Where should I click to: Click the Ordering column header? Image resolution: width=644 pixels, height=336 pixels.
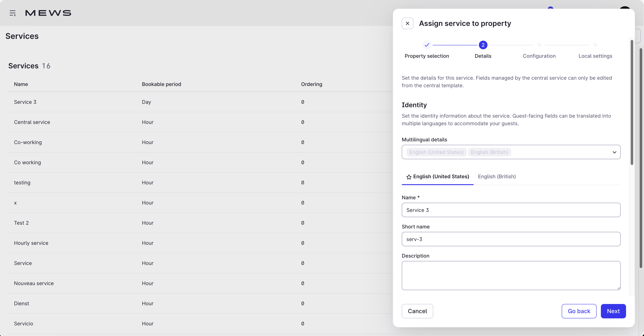coord(312,84)
